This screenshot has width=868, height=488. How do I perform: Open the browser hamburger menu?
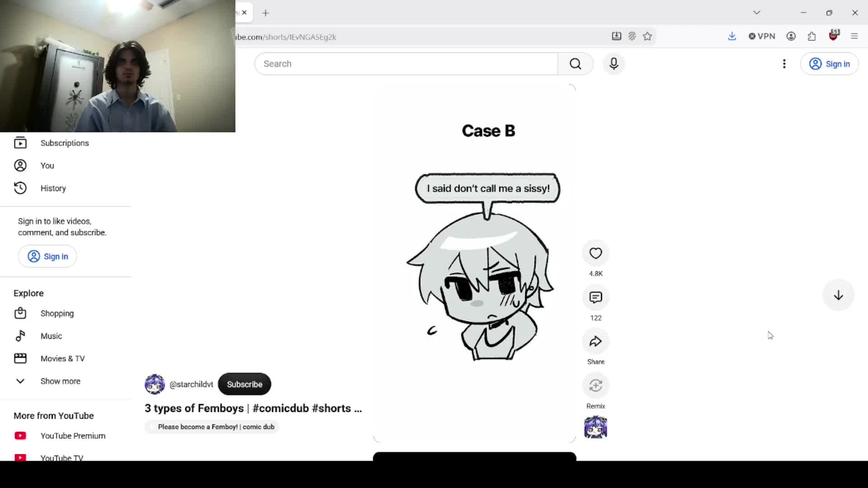(x=854, y=36)
